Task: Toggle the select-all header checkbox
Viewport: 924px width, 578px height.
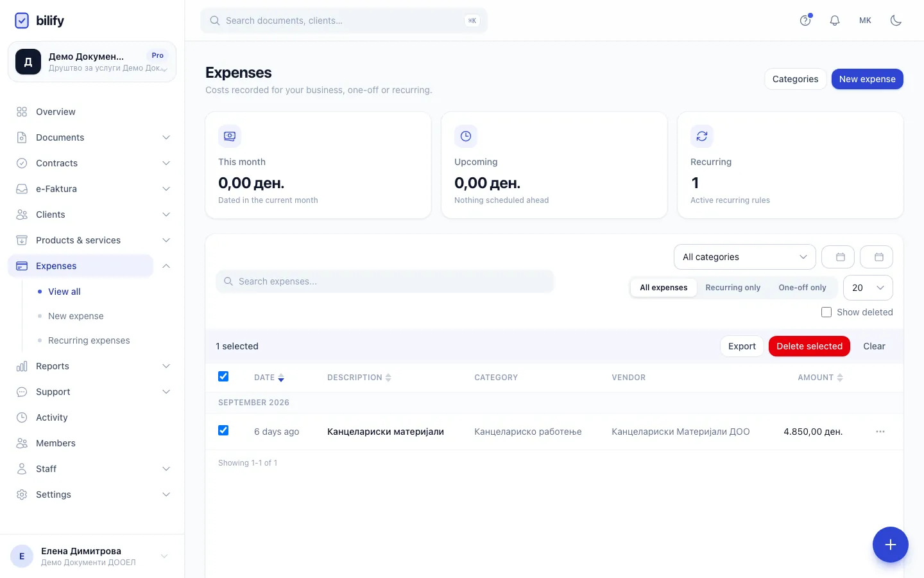Action: click(223, 376)
